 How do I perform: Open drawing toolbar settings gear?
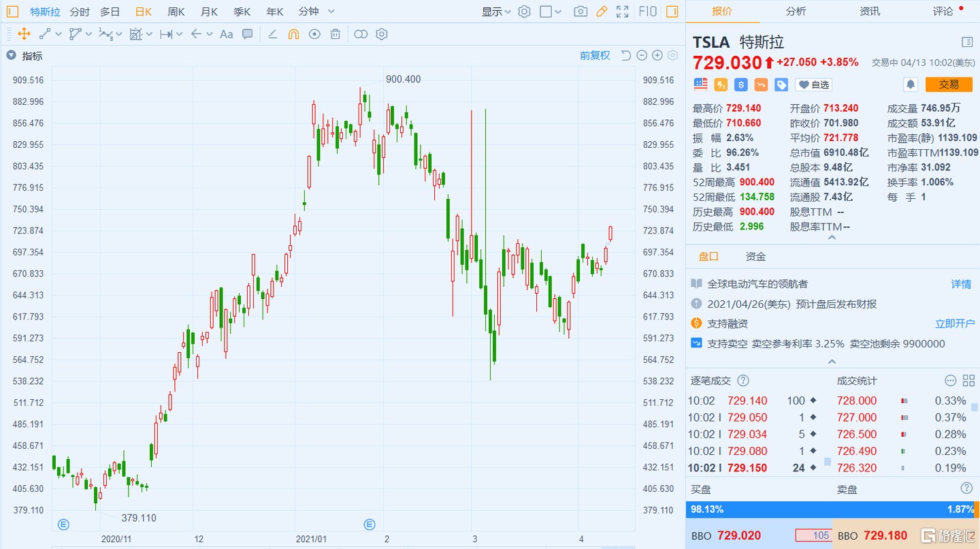tap(382, 34)
